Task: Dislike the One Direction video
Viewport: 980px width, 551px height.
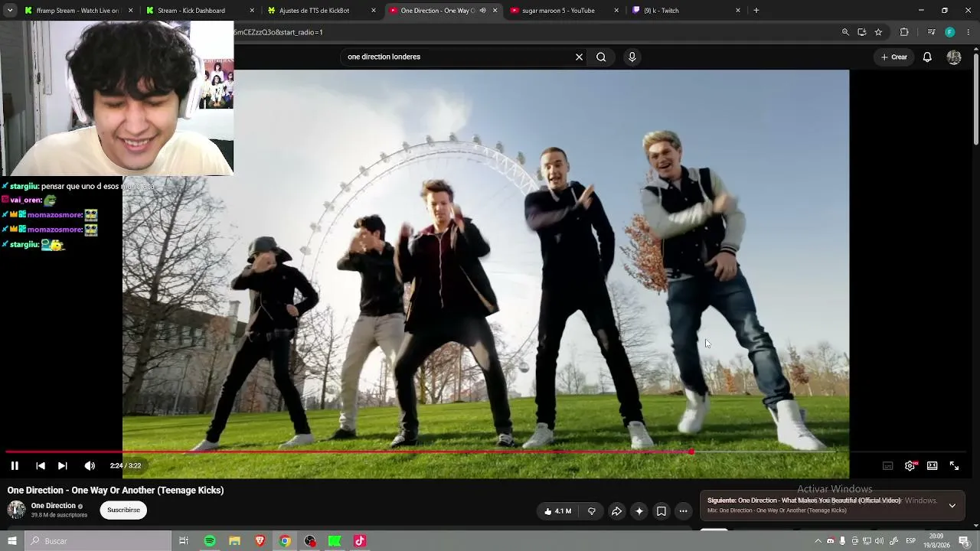Action: tap(591, 511)
